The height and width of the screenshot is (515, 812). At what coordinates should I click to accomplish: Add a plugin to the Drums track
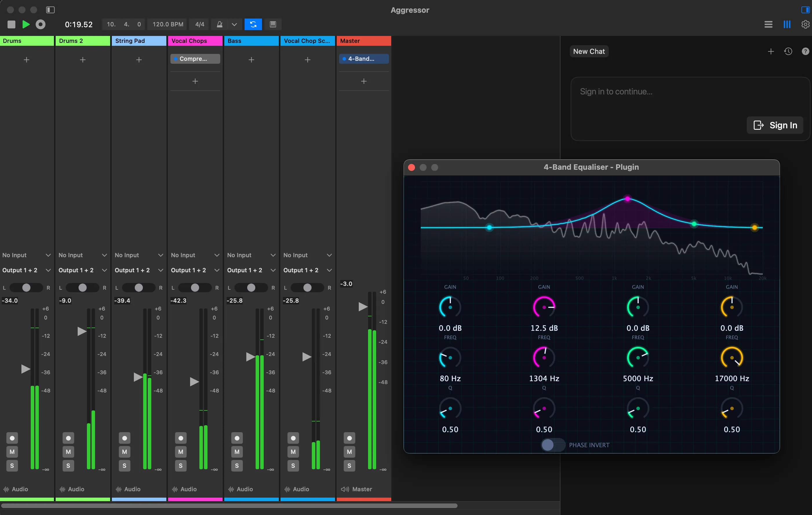26,60
